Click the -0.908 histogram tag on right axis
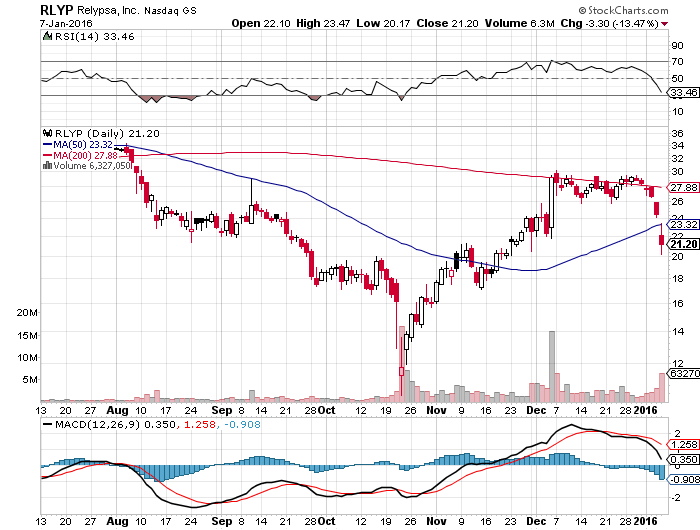 (683, 480)
